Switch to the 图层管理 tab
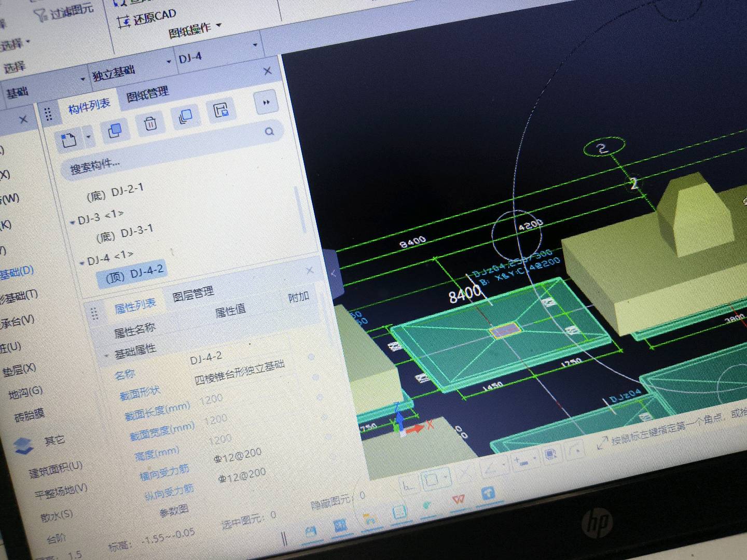 (193, 295)
